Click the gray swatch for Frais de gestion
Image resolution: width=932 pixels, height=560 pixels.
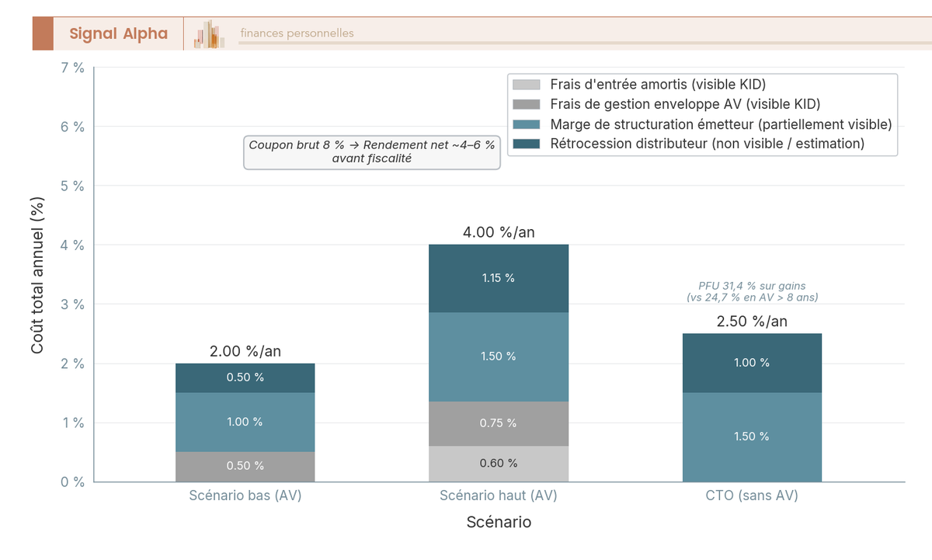coord(526,104)
